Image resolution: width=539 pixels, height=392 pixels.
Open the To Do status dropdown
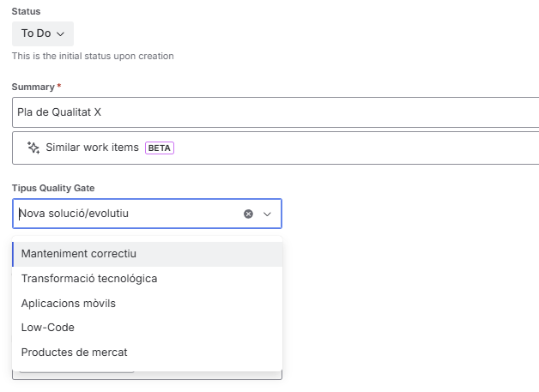tap(43, 33)
